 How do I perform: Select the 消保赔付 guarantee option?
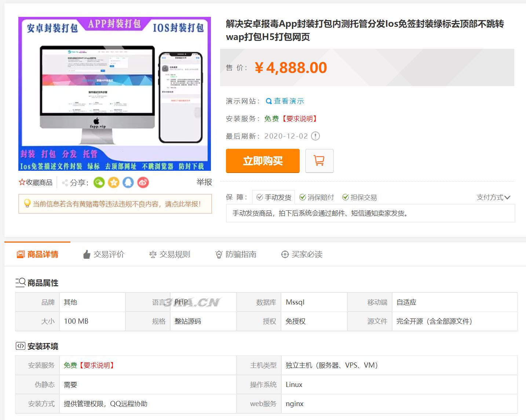click(x=317, y=197)
